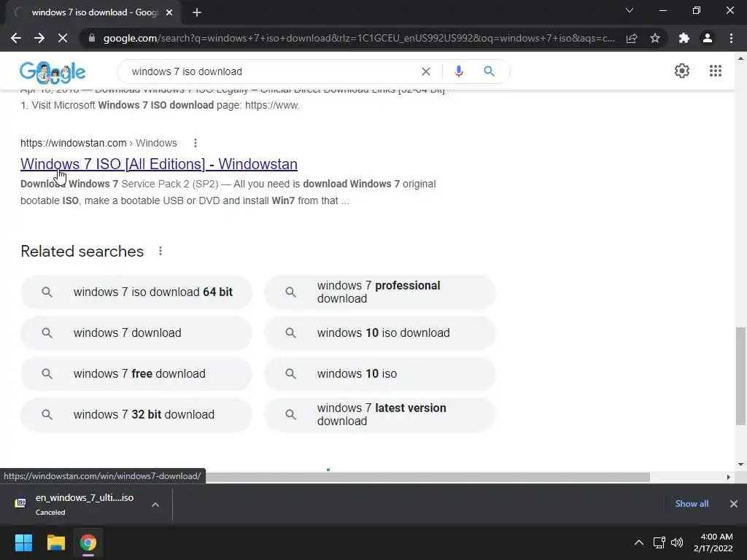The width and height of the screenshot is (747, 560).
Task: Open a new tab with the plus button
Action: (197, 12)
